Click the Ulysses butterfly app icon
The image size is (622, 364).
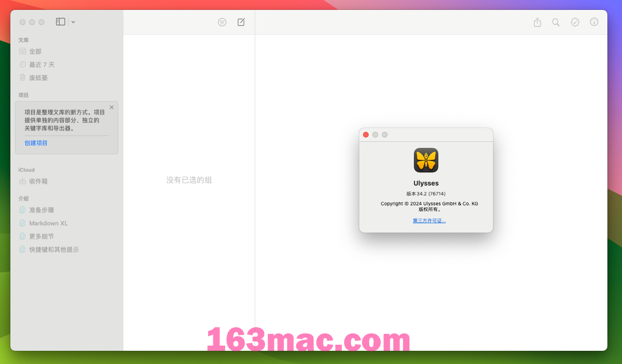coord(426,160)
